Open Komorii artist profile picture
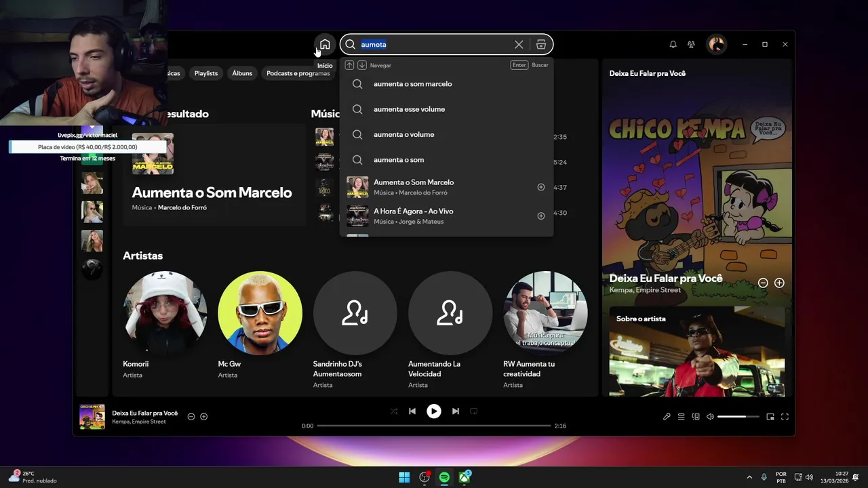The height and width of the screenshot is (488, 868). pos(165,313)
